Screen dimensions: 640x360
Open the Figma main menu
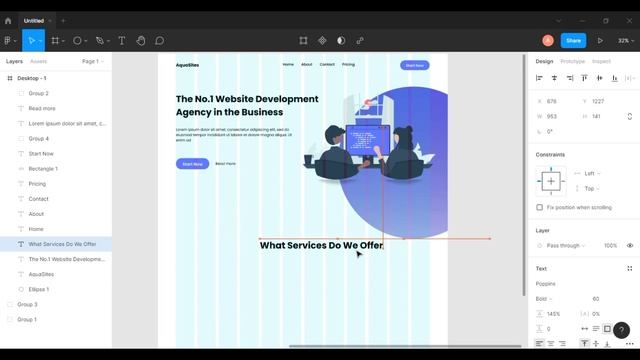point(10,40)
